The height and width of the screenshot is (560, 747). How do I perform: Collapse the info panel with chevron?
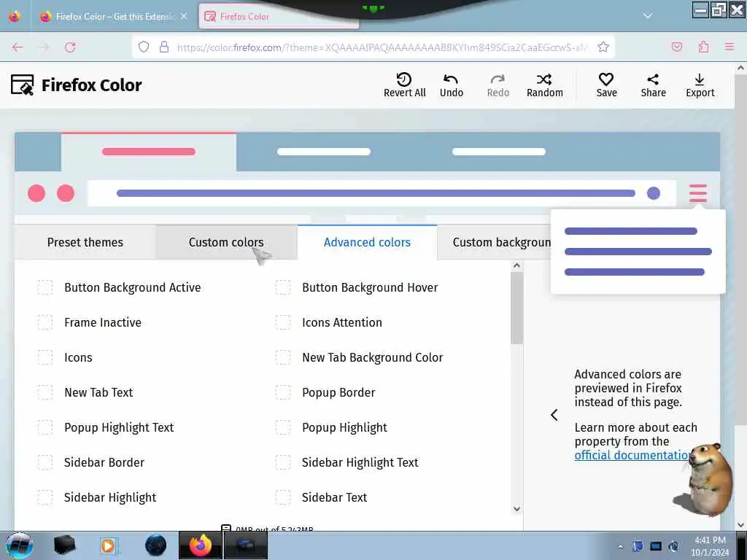coord(554,415)
